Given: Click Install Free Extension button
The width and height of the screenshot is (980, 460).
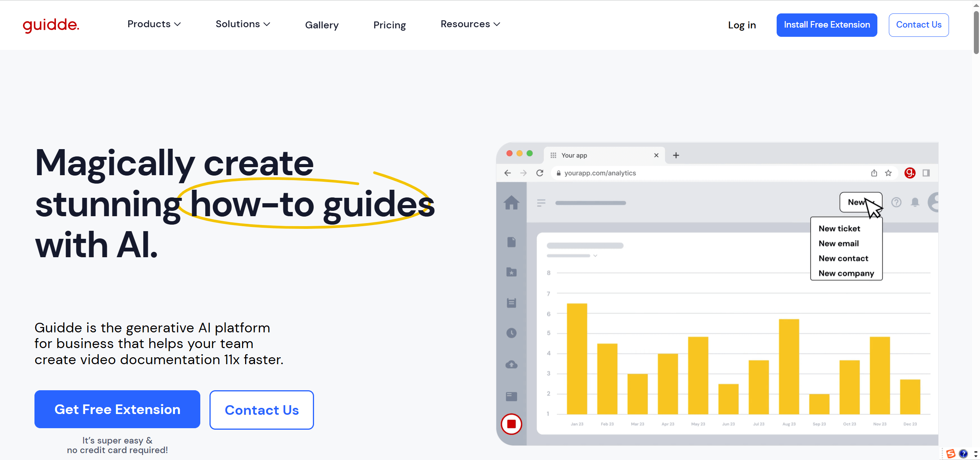Looking at the screenshot, I should (x=827, y=25).
